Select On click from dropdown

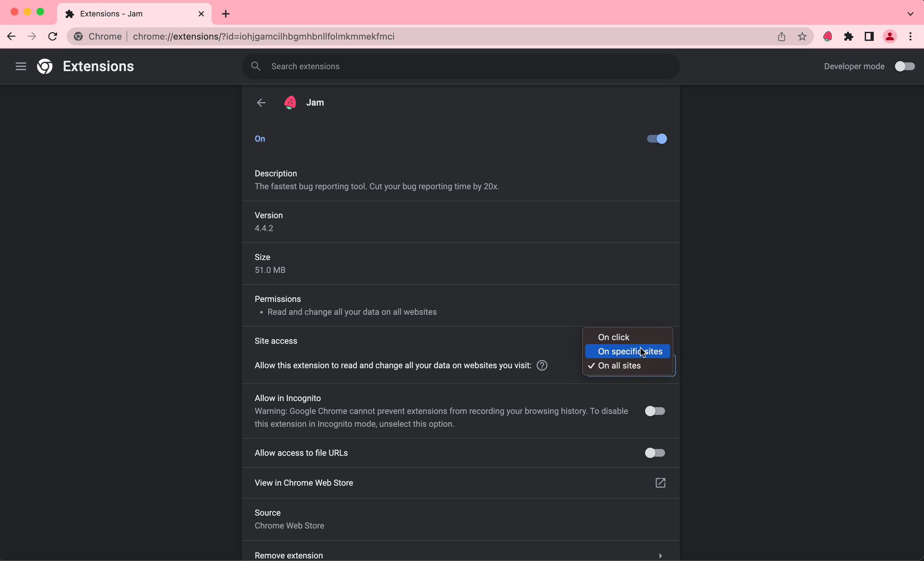(614, 338)
